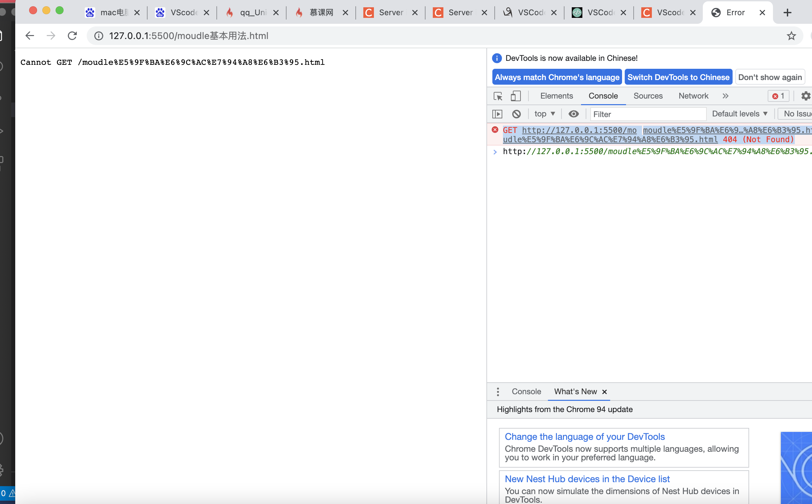Open a new browser tab
Screen dimensions: 812x504
tap(787, 13)
